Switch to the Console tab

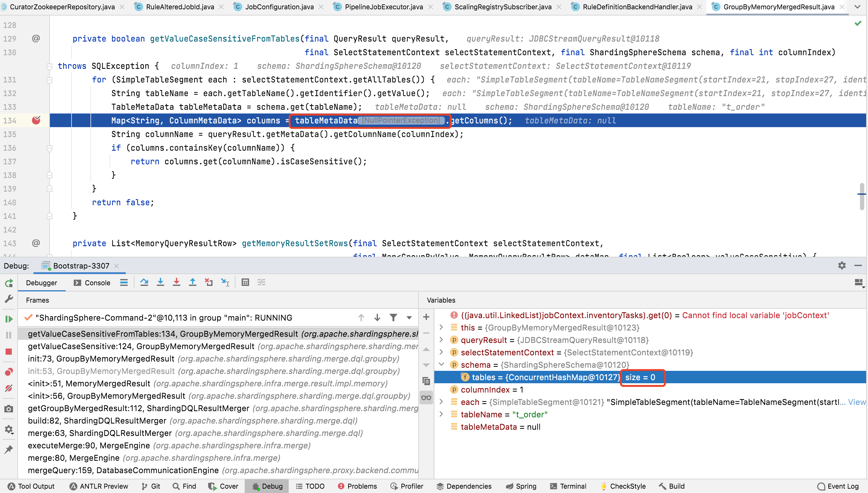click(x=97, y=283)
